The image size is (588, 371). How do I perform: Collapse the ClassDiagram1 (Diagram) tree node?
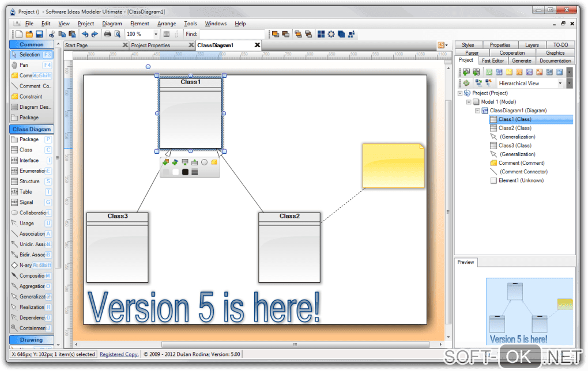[x=477, y=111]
